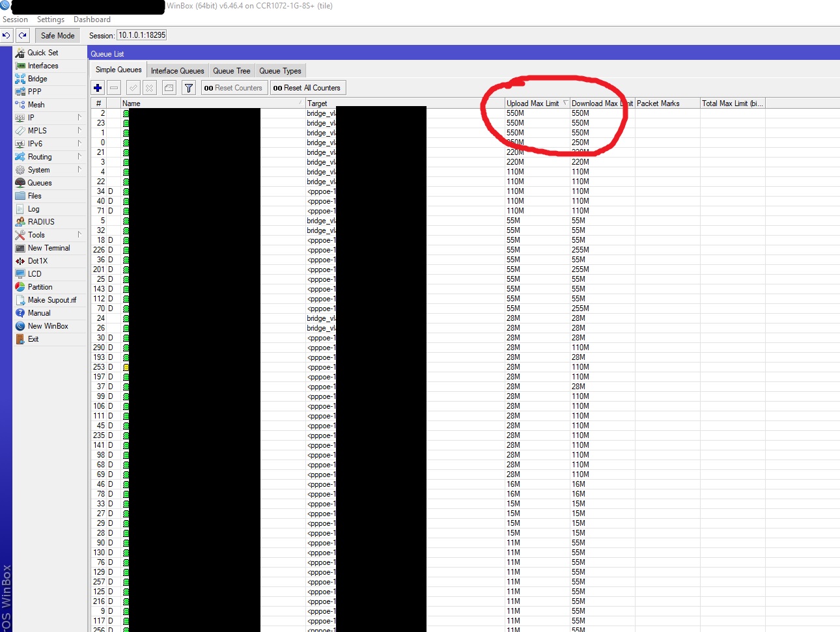The height and width of the screenshot is (632, 840).
Task: Open the Session menu
Action: 15,20
